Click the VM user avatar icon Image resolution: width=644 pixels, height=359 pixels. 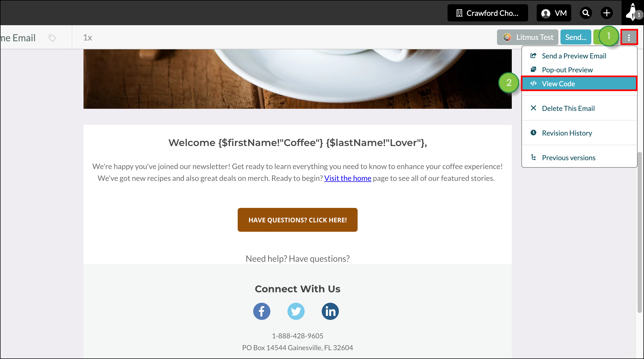(x=545, y=13)
